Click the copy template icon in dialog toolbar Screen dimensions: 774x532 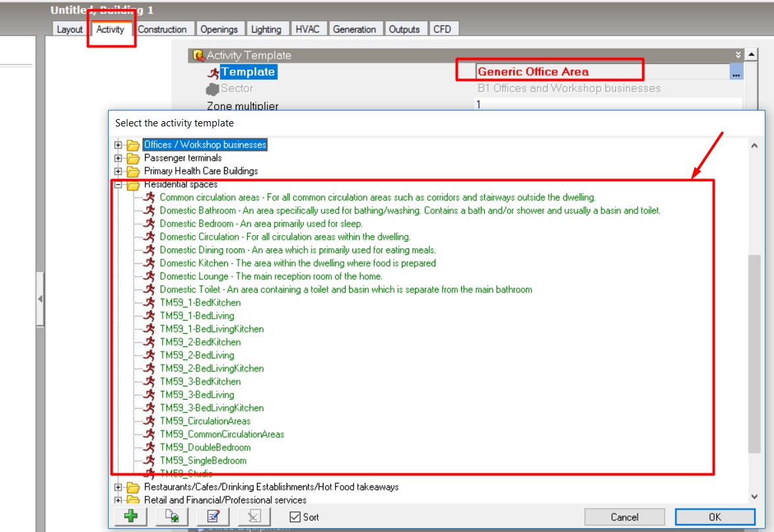coord(172,516)
